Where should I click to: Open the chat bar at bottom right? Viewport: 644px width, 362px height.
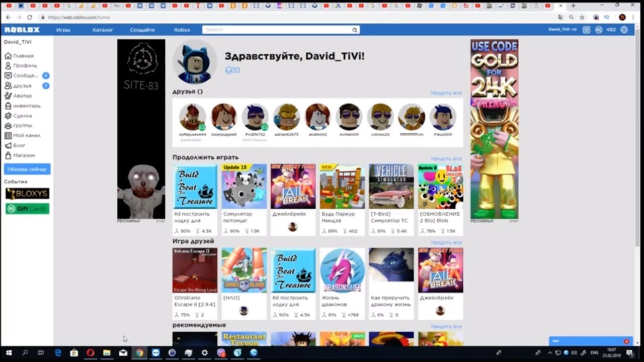[x=590, y=341]
